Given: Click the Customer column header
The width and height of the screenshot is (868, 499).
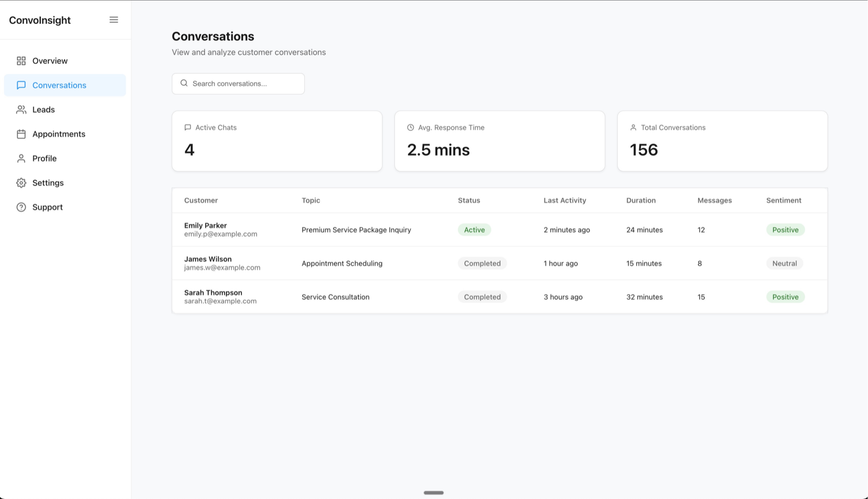Looking at the screenshot, I should tap(201, 200).
